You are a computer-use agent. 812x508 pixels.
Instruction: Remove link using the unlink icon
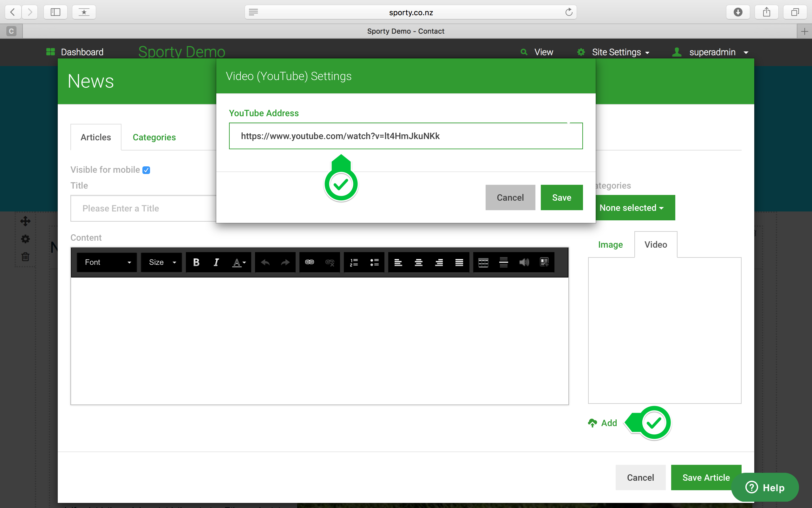pos(330,262)
